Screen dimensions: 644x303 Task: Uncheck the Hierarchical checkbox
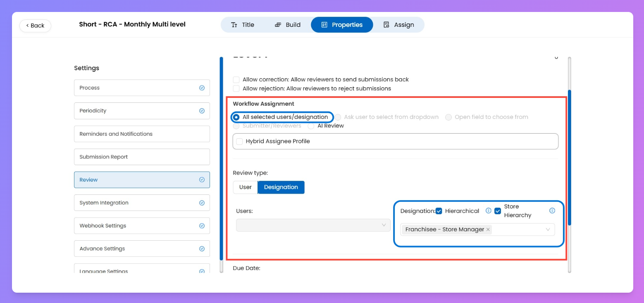click(439, 211)
